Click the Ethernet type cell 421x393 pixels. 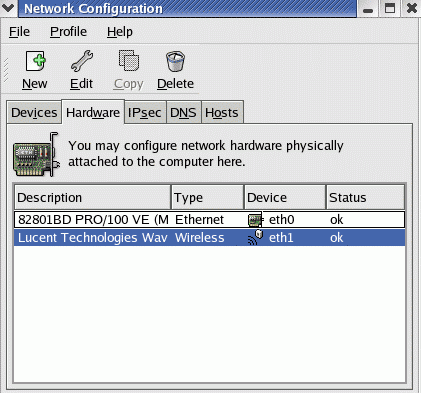[x=199, y=220]
